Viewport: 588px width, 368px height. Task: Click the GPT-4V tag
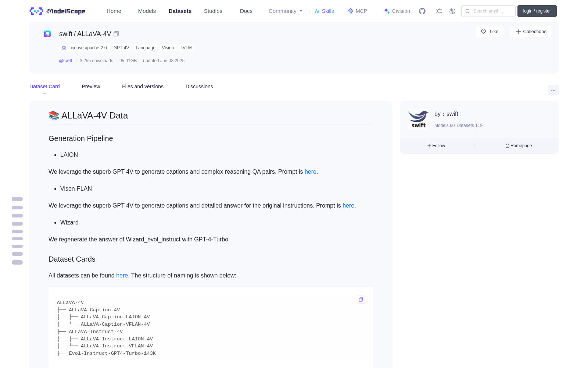[x=121, y=48]
